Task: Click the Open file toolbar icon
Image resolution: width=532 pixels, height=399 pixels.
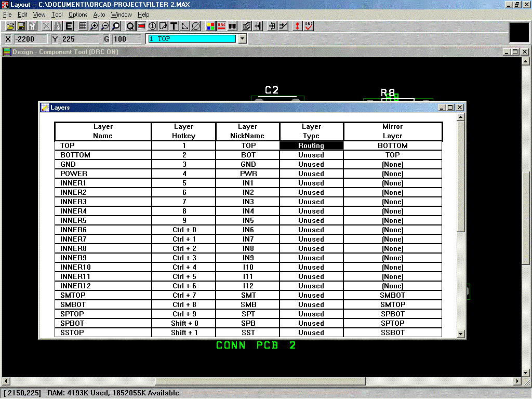Action: (10, 26)
